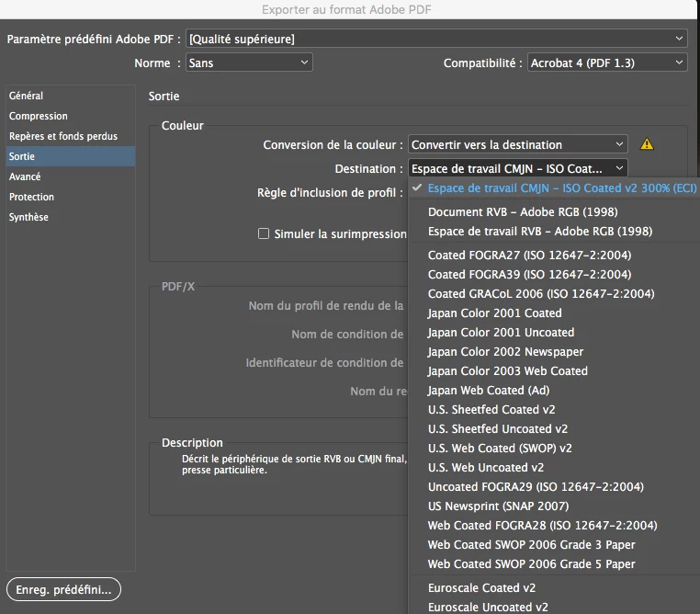Pick Web Coated SWOP 2006 Grade 5 Paper

pos(554,564)
